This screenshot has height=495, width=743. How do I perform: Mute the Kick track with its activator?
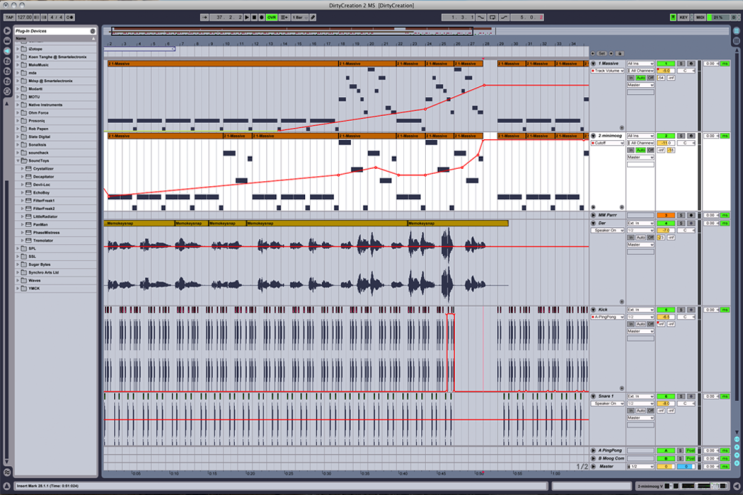[666, 310]
